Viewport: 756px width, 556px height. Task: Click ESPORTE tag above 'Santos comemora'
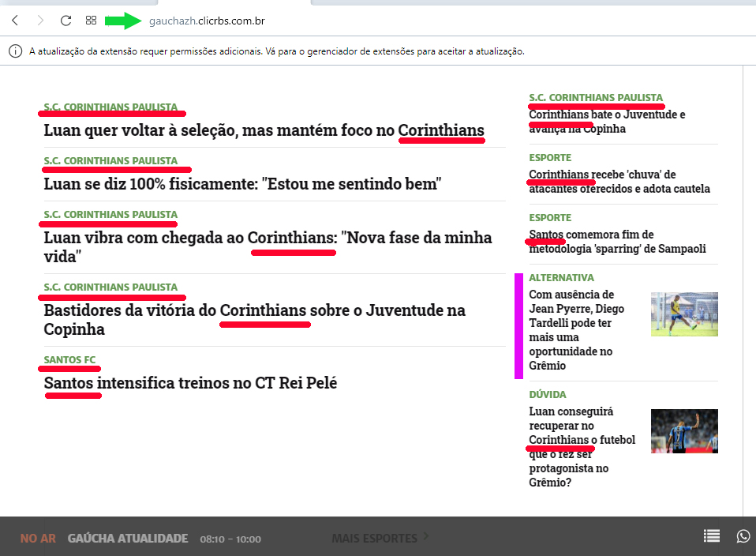point(550,217)
